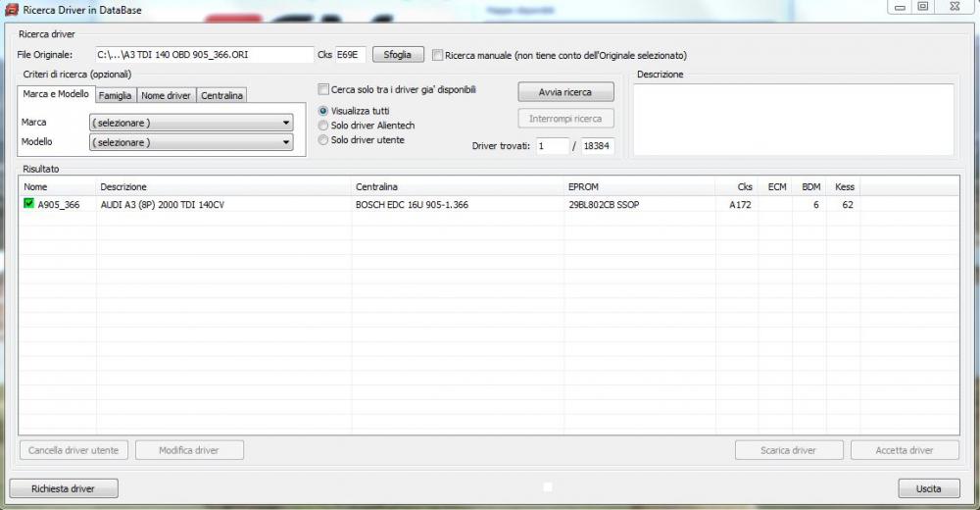Sort results by Kess column header
980x510 pixels.
pos(844,186)
